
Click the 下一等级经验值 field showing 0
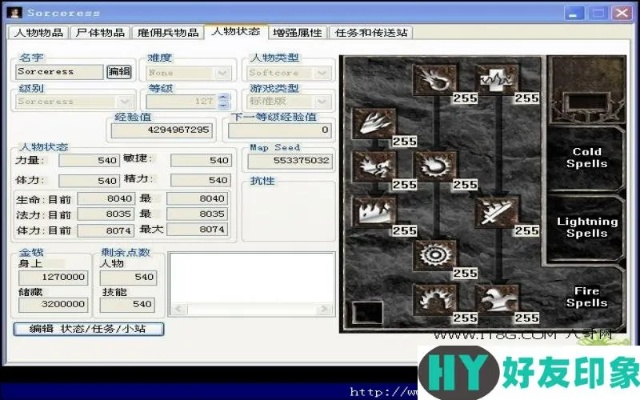[x=279, y=130]
